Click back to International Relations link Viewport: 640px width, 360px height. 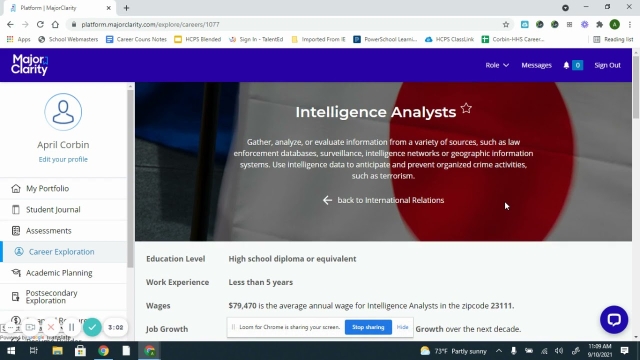(x=391, y=200)
